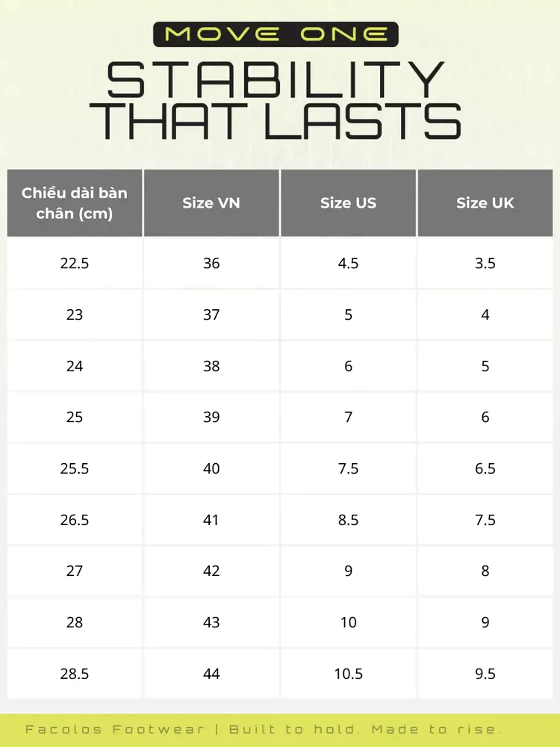Click the Size US 6 cell
560x747 pixels.
click(348, 366)
